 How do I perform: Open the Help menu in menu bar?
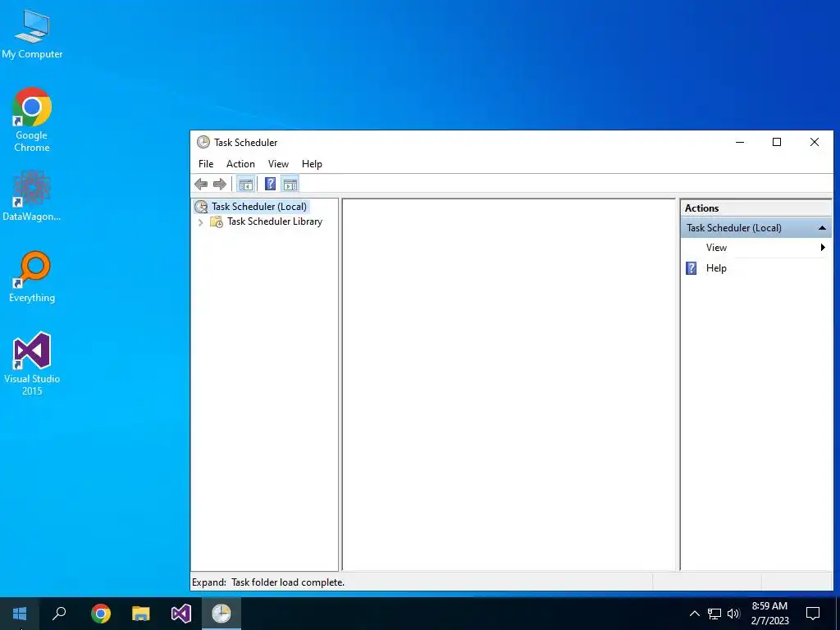coord(312,164)
